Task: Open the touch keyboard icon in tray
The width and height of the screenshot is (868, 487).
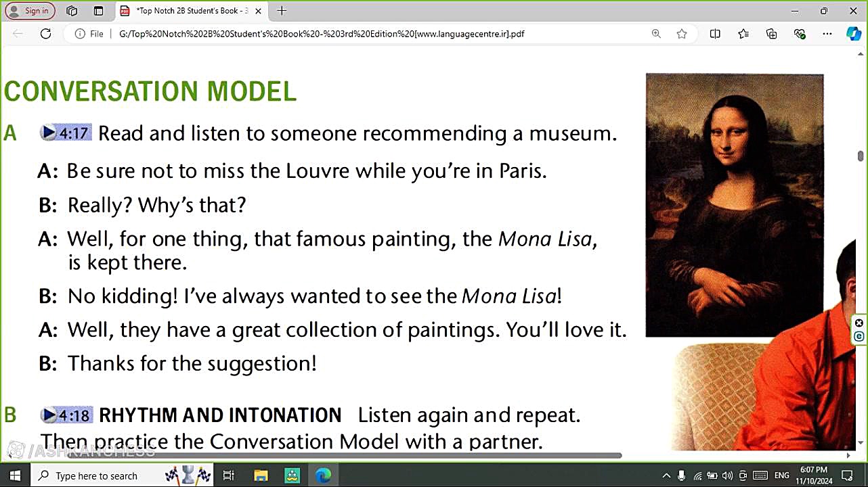Action: click(x=760, y=476)
